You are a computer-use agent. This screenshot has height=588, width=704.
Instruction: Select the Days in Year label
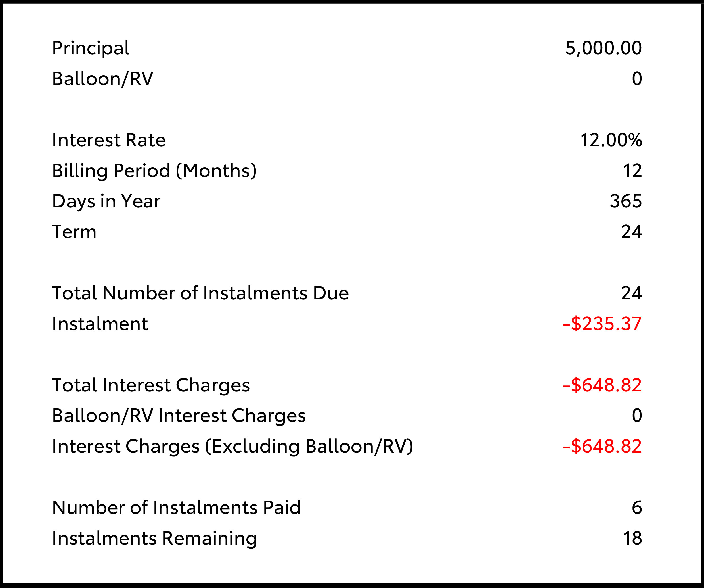click(106, 201)
